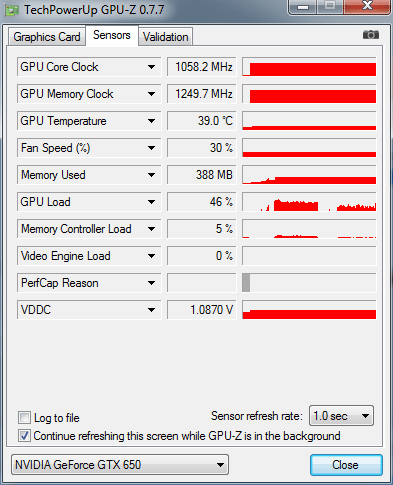Minimize the GPU-Z window
This screenshot has width=393, height=485.
click(303, 6)
